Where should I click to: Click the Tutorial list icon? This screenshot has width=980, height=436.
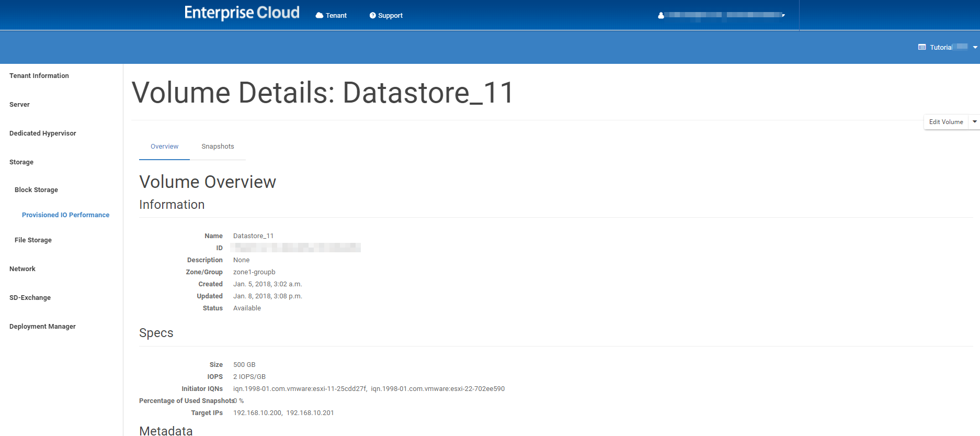pos(922,47)
